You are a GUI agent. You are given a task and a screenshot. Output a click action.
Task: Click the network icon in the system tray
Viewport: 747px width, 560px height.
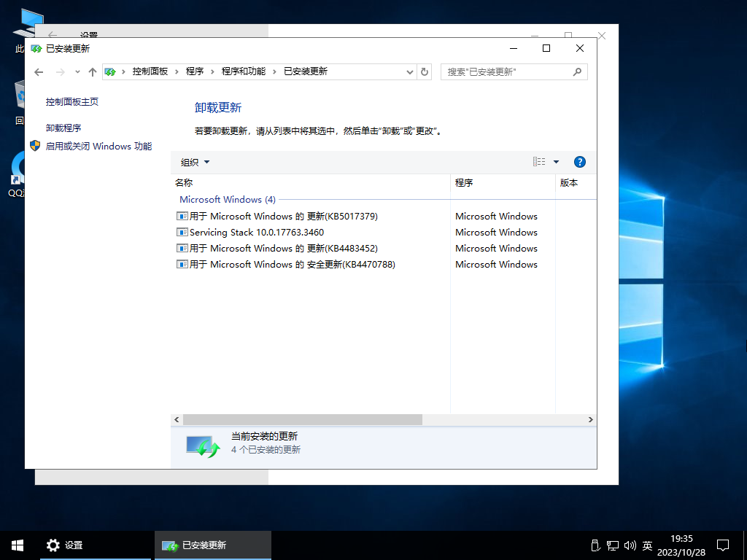click(612, 545)
